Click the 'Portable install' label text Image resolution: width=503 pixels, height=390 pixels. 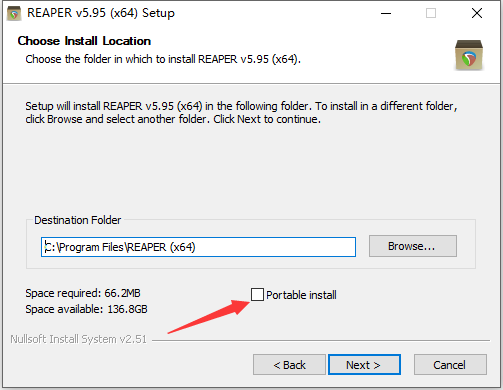click(x=301, y=295)
